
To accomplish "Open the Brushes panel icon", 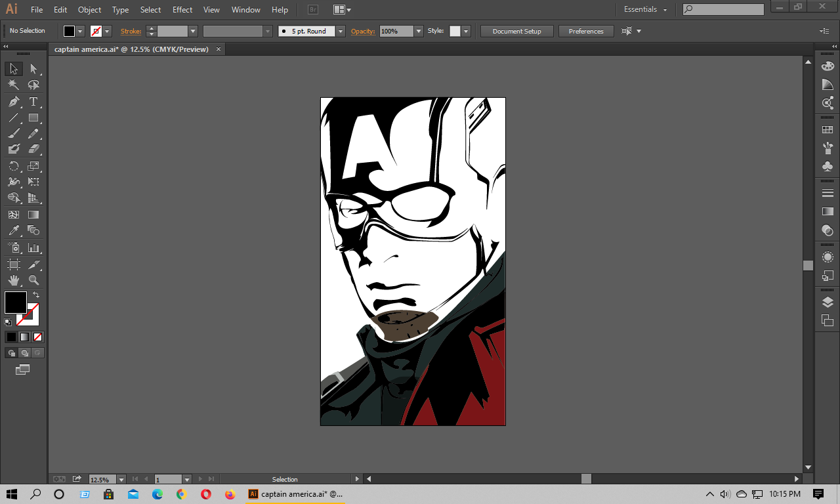I will (828, 148).
